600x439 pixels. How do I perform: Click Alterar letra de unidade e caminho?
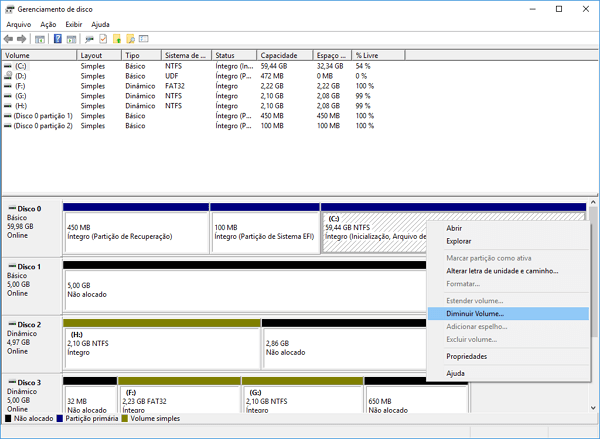pyautogui.click(x=501, y=270)
